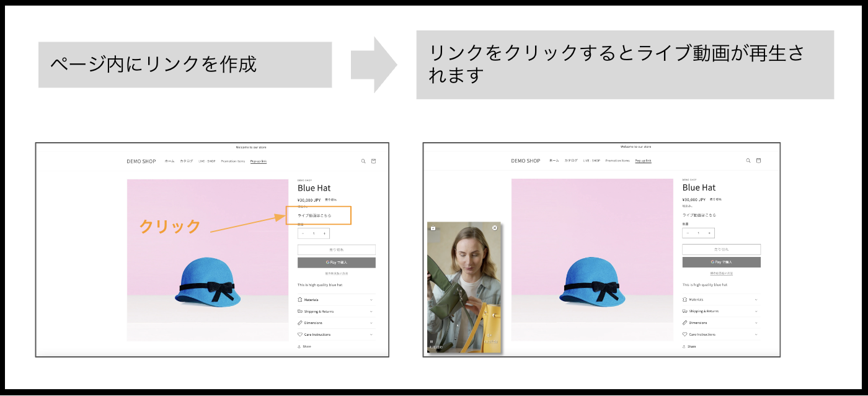This screenshot has height=396, width=868.
Task: Click the bag icon atop the live video
Action: point(433,228)
